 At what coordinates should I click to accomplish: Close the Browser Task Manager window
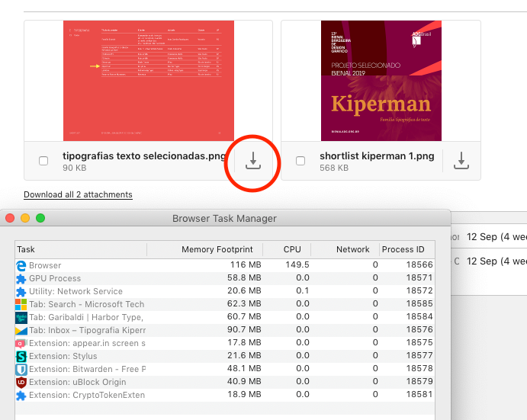point(10,219)
